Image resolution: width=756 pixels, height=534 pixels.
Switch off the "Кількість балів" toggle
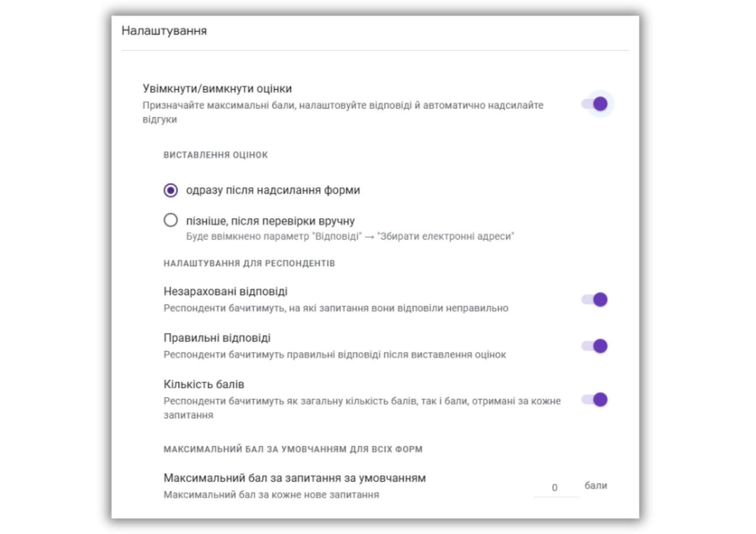(x=595, y=400)
